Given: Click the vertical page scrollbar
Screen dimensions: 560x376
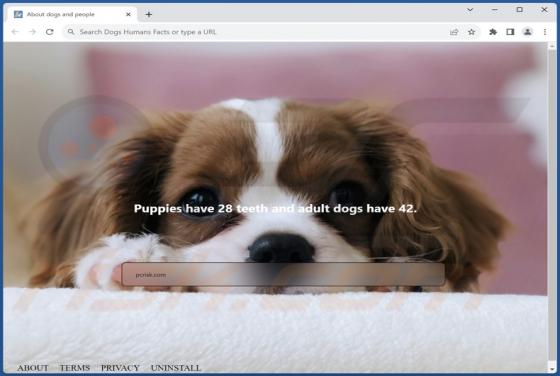Looking at the screenshot, I should click(x=552, y=207).
